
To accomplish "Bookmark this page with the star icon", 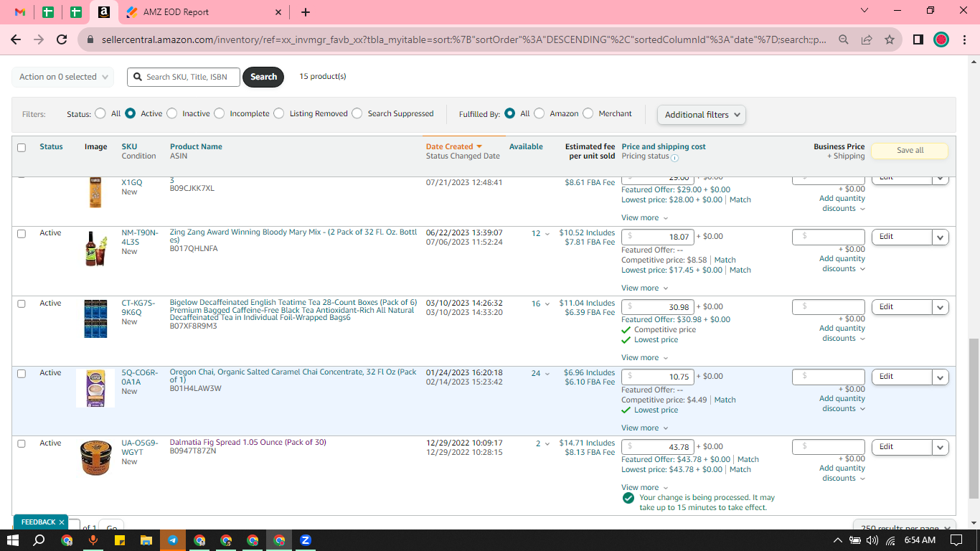I will pyautogui.click(x=890, y=40).
